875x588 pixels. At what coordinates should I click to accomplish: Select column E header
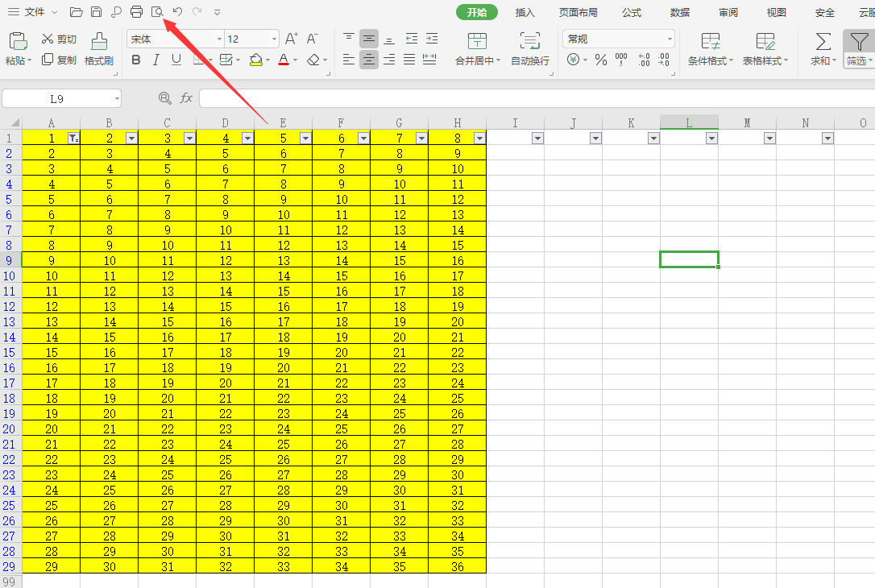pyautogui.click(x=284, y=122)
